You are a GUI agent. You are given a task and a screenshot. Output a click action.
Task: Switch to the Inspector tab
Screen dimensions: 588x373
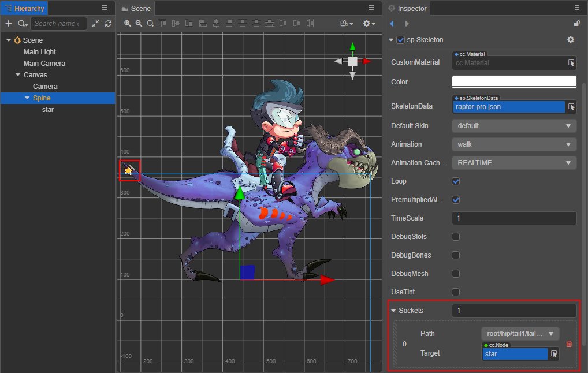[x=408, y=8]
